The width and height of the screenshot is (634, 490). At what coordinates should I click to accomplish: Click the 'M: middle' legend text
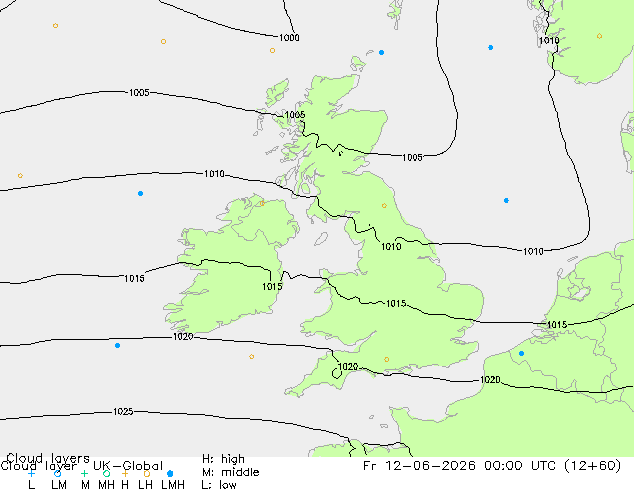coord(230,472)
